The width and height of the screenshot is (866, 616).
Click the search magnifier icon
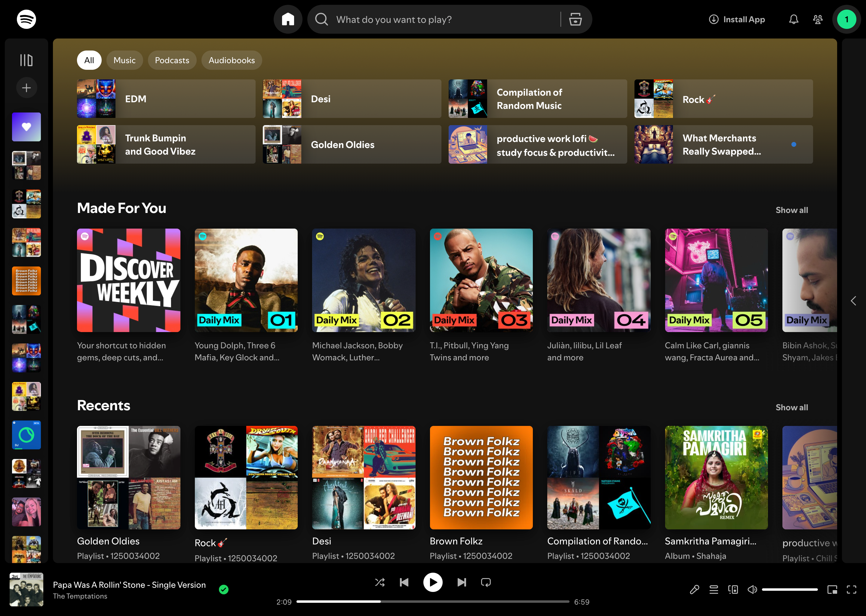[x=321, y=19]
